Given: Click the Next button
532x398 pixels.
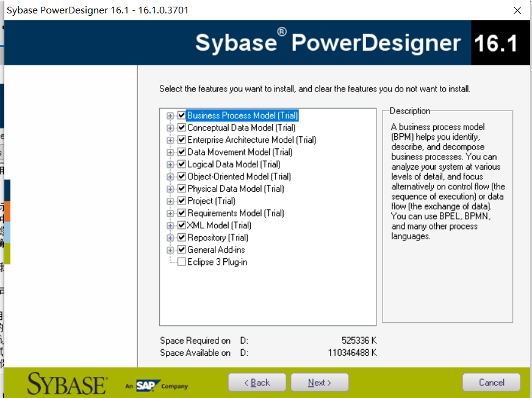Looking at the screenshot, I should tap(319, 382).
